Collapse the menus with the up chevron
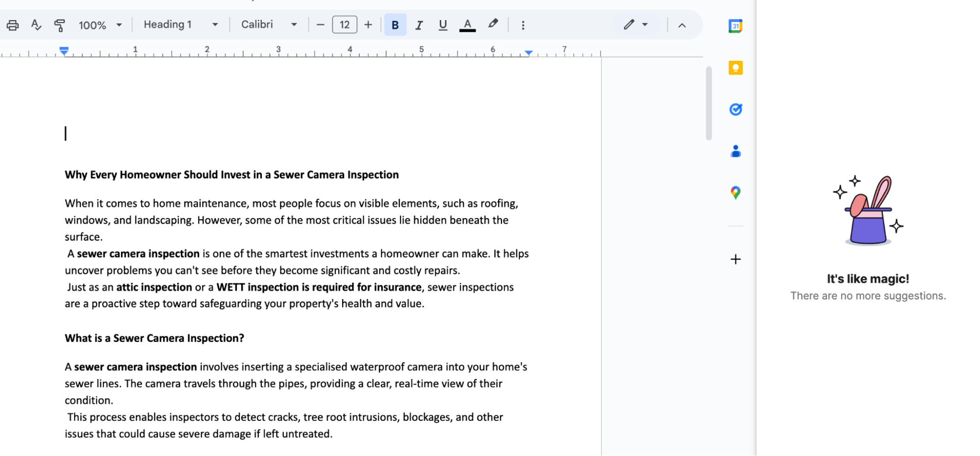 coord(682,25)
